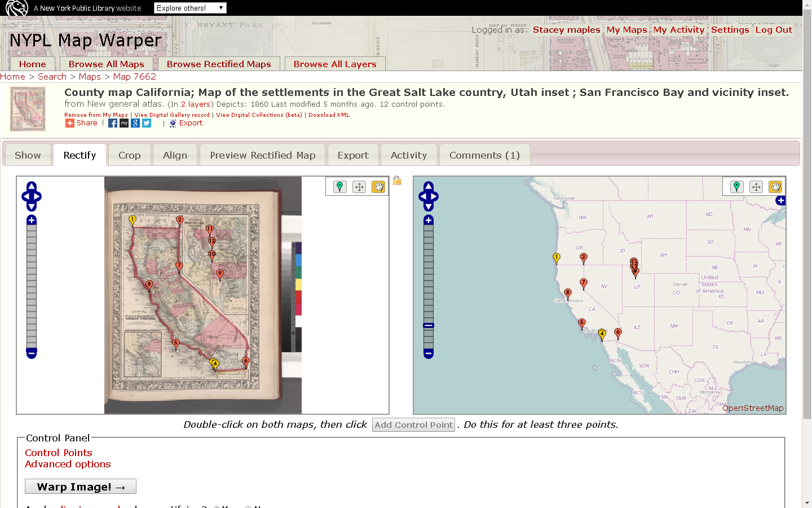Image resolution: width=812 pixels, height=508 pixels.
Task: Open My Activity link
Action: [x=679, y=30]
